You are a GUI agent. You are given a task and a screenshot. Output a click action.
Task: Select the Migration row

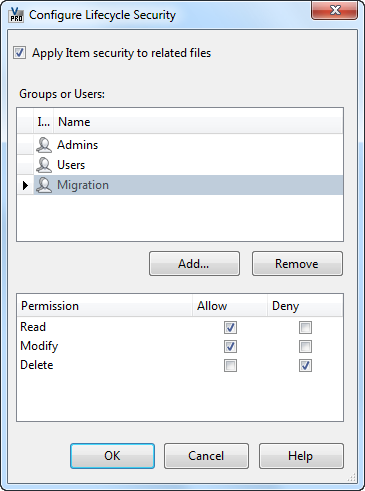click(180, 185)
